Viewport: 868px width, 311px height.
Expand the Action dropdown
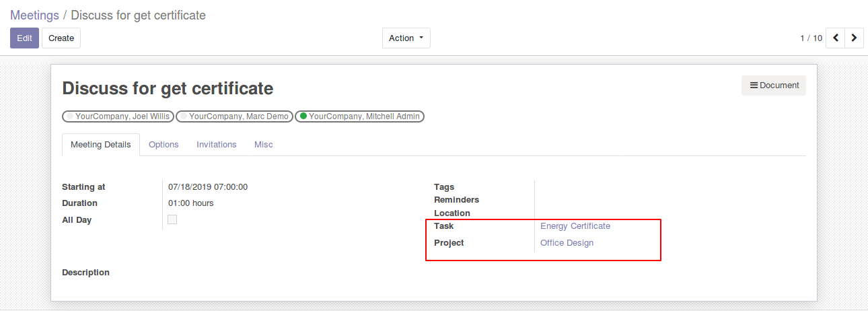(406, 38)
